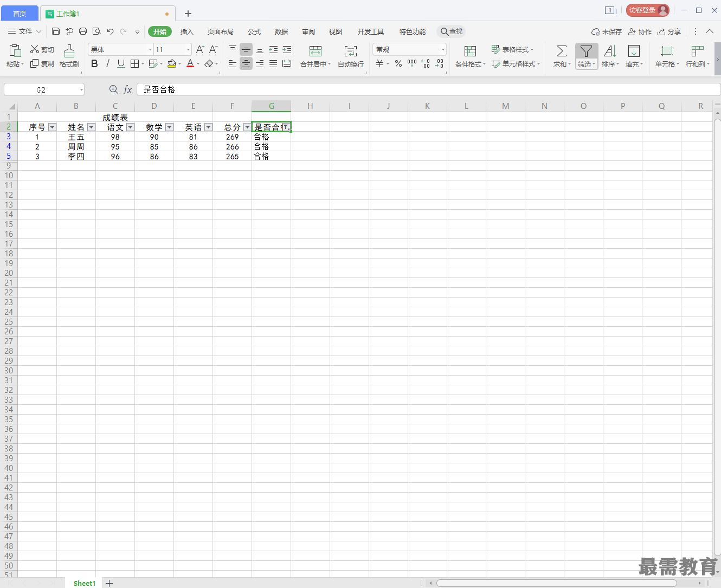
Task: Expand the Name Box dropdown arrow
Action: coord(81,89)
